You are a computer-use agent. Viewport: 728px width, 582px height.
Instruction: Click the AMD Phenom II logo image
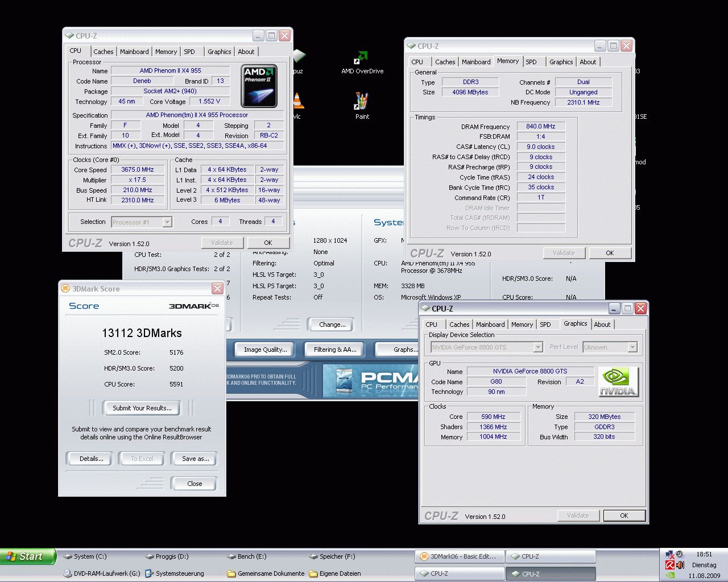tap(259, 86)
